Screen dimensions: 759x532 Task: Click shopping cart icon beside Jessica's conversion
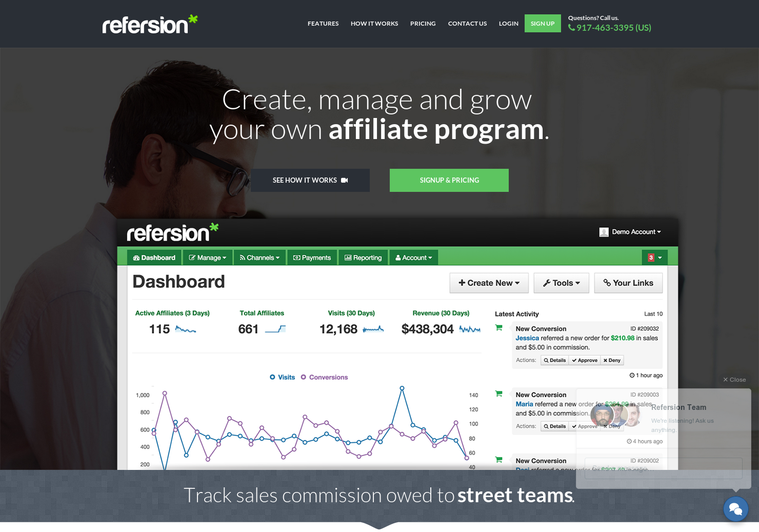pos(498,328)
